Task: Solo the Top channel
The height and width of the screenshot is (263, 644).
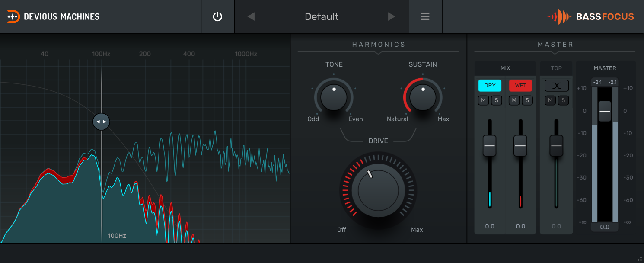Action: 563,100
